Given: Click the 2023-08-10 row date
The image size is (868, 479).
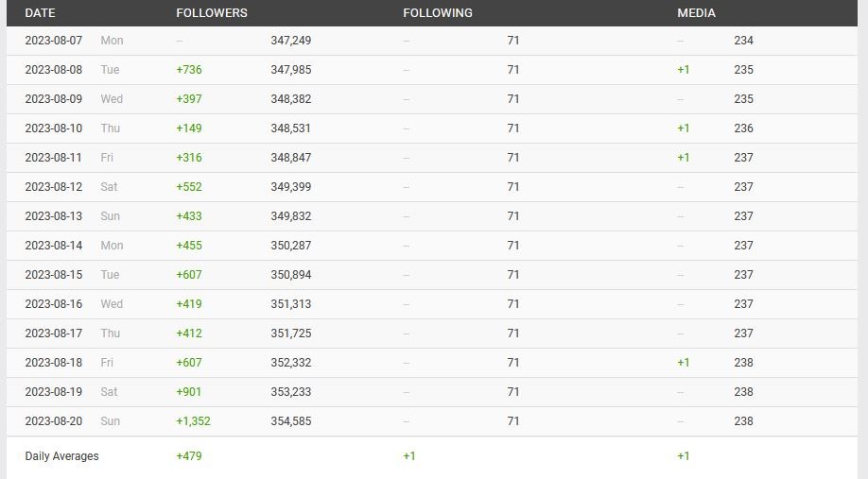Looking at the screenshot, I should (54, 128).
